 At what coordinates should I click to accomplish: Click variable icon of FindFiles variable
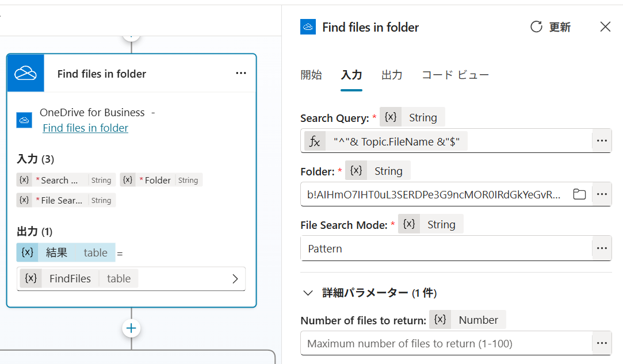point(30,278)
